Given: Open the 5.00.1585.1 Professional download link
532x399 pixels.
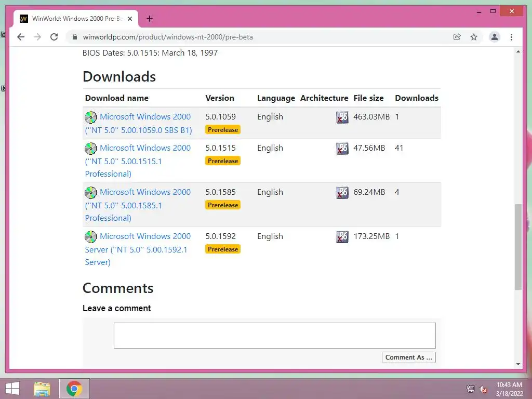Looking at the screenshot, I should (x=138, y=205).
